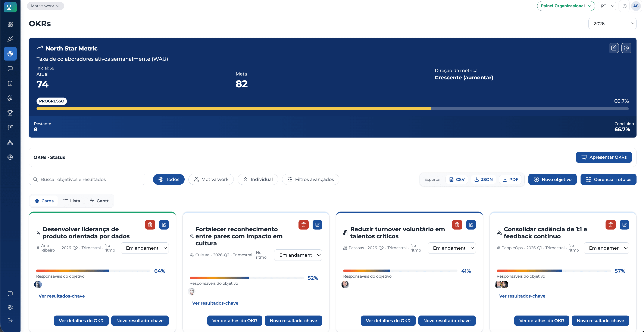Switch to the Individual filter

pos(258,179)
